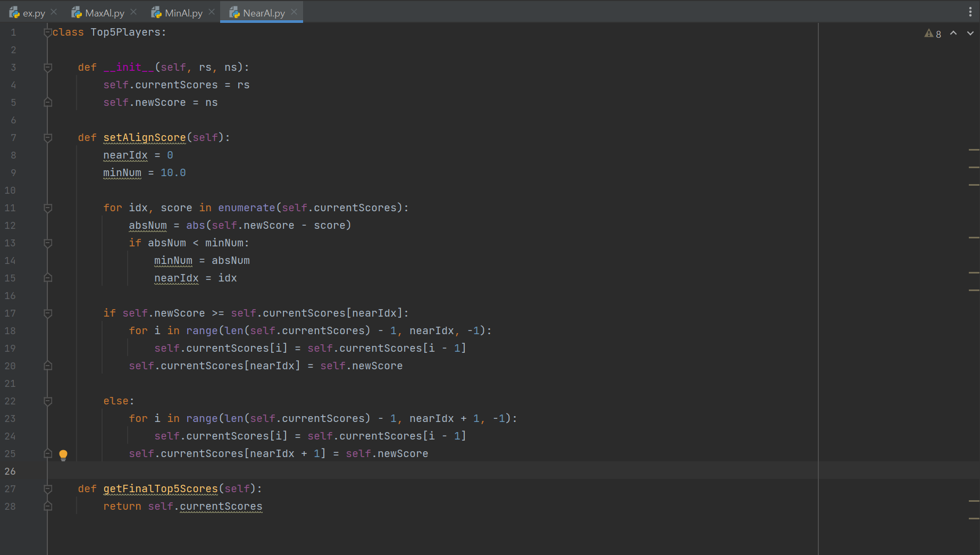Close the MaxAl.py tab
The image size is (980, 555).
tap(133, 12)
